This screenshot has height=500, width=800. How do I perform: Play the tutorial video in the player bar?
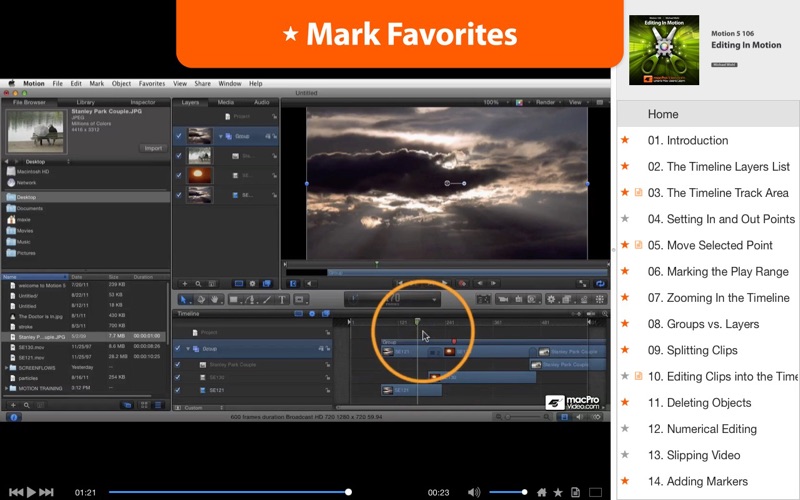click(x=31, y=492)
